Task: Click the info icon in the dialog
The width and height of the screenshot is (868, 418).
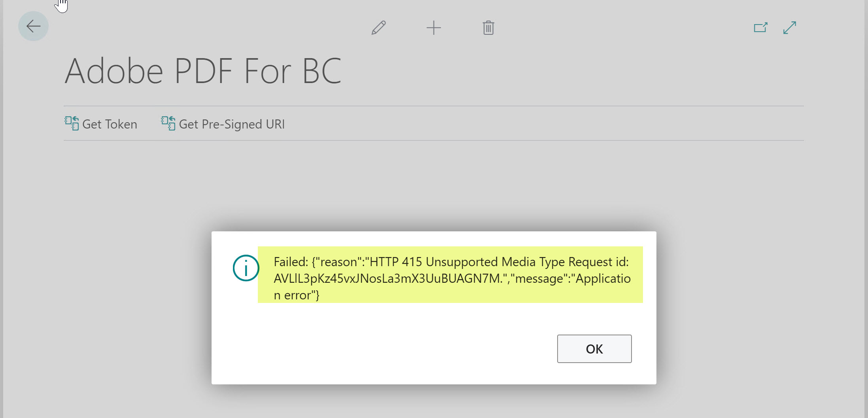Action: pyautogui.click(x=246, y=268)
